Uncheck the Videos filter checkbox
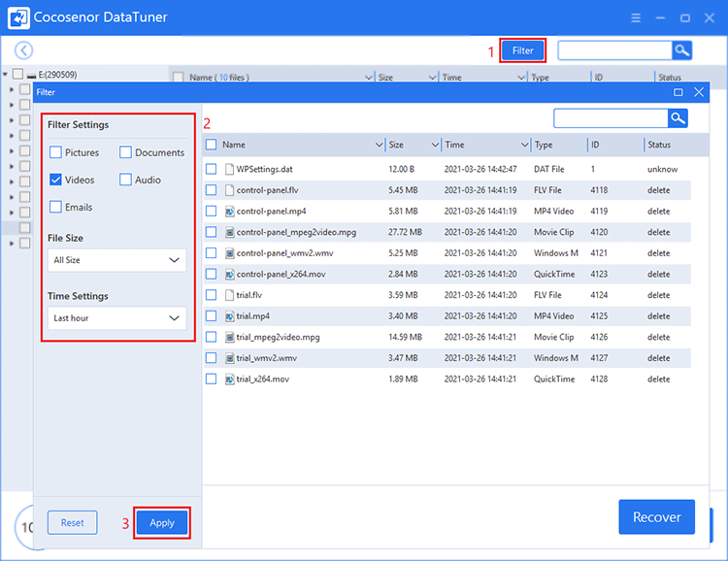Viewport: 728px width, 561px height. [55, 180]
